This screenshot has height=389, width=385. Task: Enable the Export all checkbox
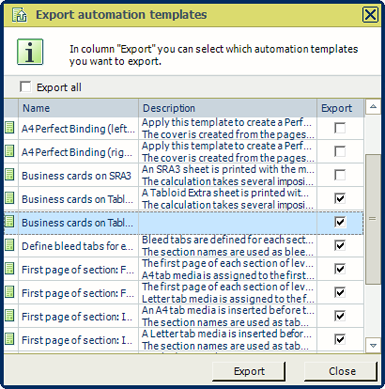[25, 87]
